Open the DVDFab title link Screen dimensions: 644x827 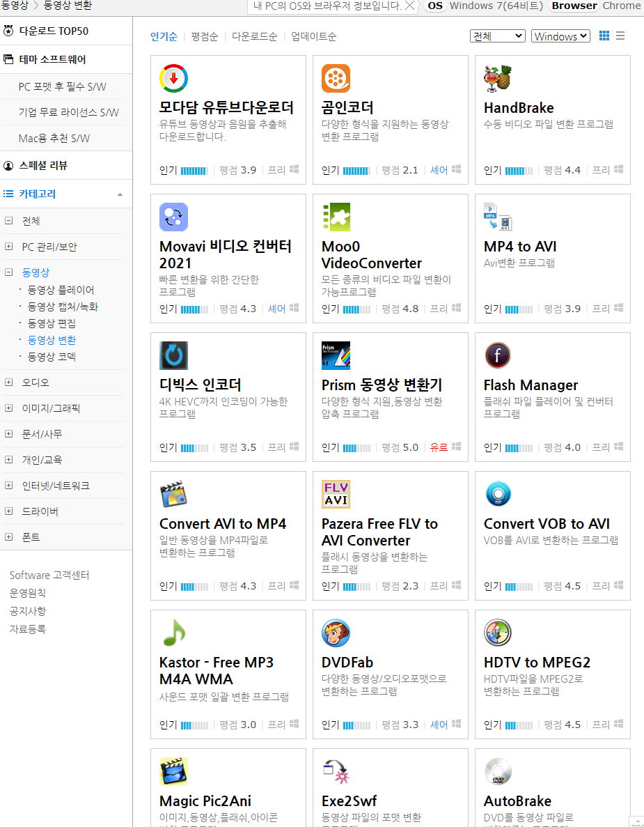(x=347, y=663)
